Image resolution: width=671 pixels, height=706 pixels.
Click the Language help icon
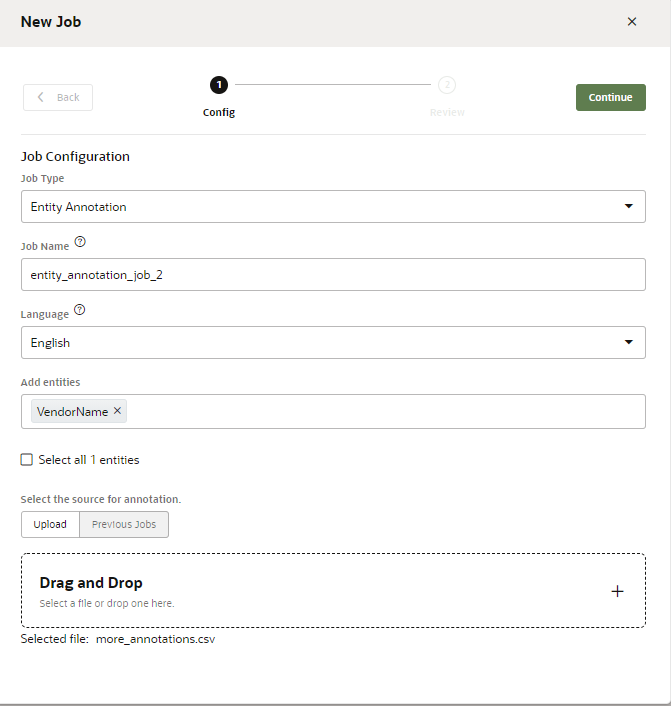[x=80, y=310]
